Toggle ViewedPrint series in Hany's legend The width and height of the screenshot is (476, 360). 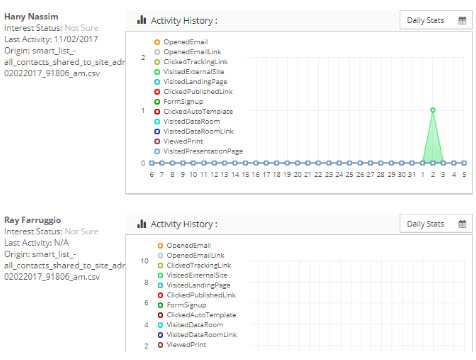[x=179, y=141]
